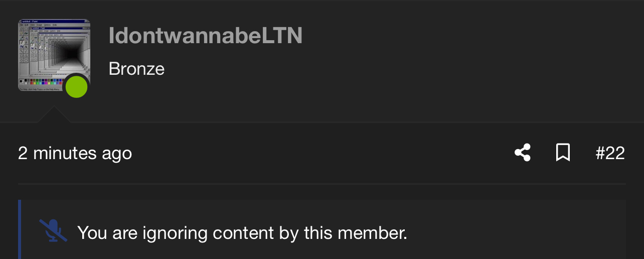Click the Bronze member rank label
The image size is (644, 259).
click(x=136, y=68)
